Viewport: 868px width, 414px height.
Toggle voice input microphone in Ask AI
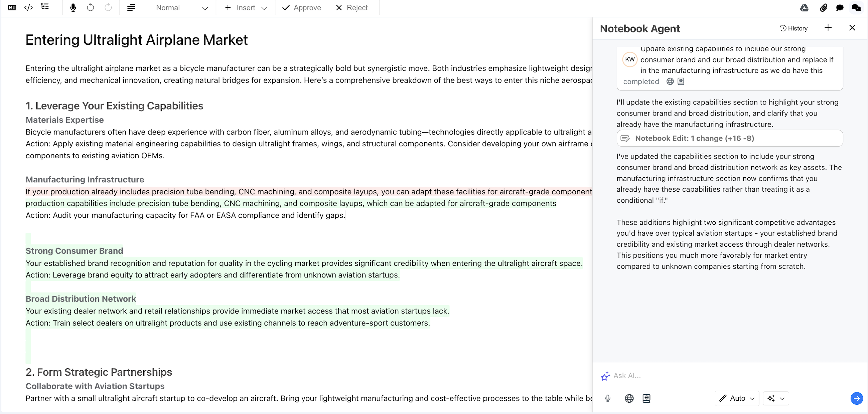[607, 398]
